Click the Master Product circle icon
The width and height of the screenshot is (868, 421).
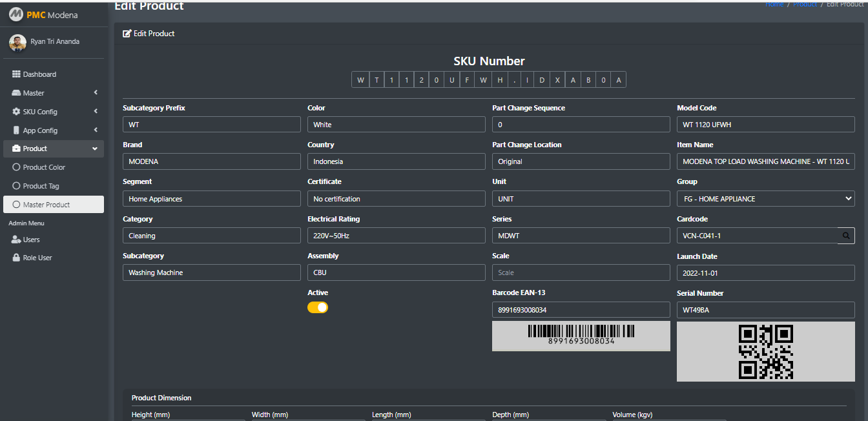click(x=17, y=205)
